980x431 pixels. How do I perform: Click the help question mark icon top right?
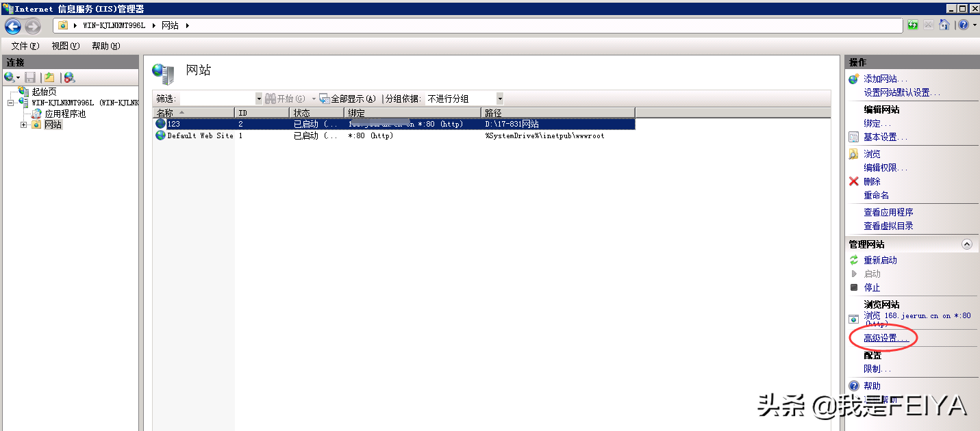[x=962, y=25]
